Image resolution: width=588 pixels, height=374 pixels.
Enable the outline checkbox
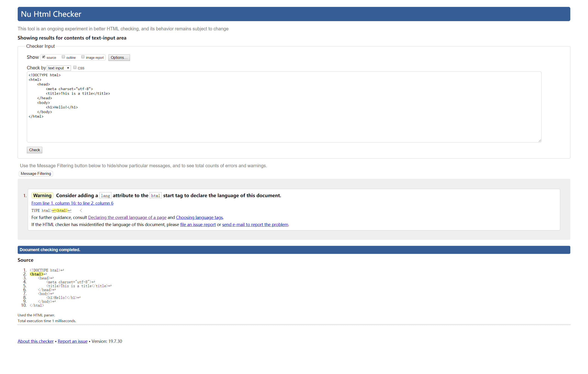63,57
